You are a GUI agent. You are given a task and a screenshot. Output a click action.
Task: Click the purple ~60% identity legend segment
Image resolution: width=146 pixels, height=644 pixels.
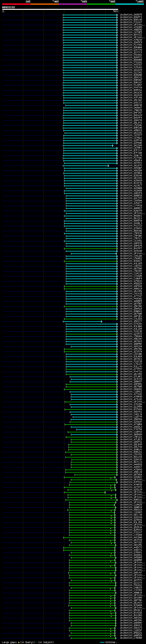73,4
